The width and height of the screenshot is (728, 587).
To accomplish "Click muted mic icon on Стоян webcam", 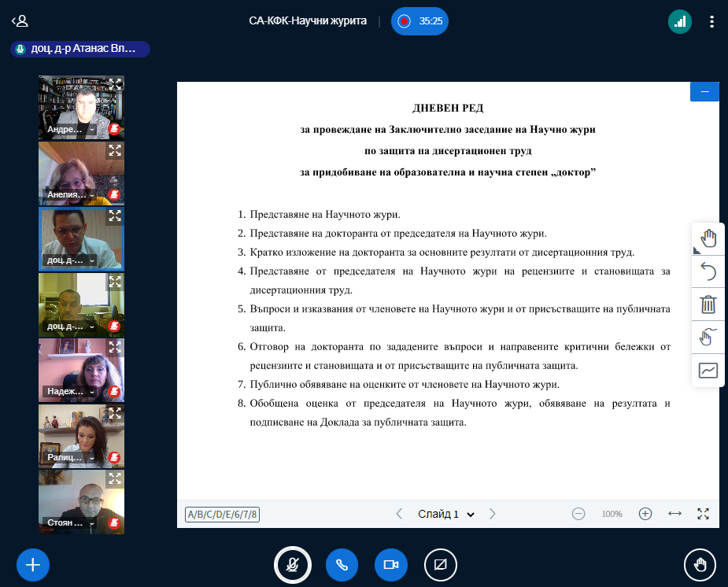I will [x=114, y=522].
